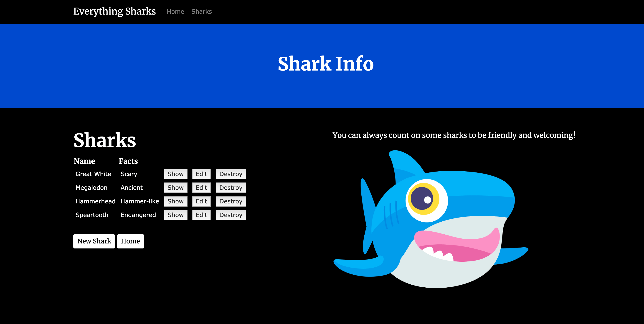
Task: Click the Destroy button for Speartooth
Action: [x=230, y=215]
